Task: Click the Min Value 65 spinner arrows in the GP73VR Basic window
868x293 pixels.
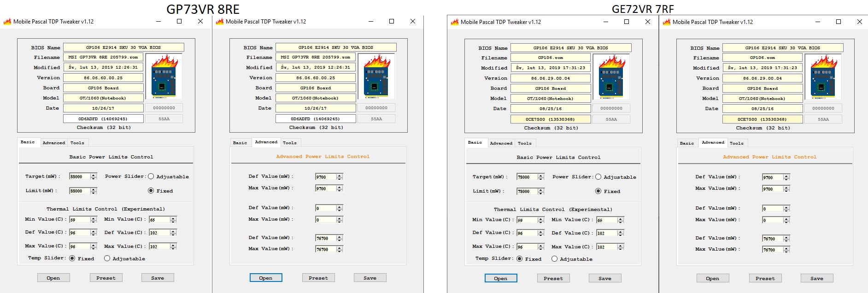Action: point(173,220)
